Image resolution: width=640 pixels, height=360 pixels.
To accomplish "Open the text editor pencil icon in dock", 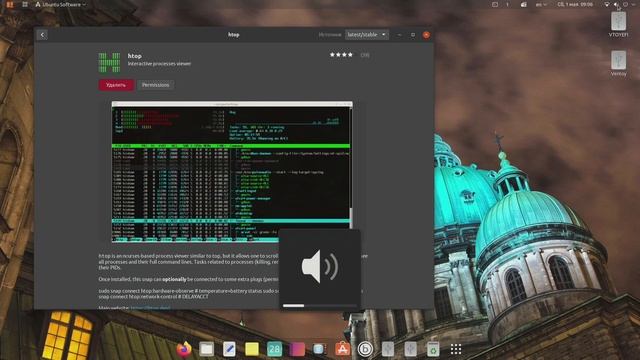I will coord(229,349).
